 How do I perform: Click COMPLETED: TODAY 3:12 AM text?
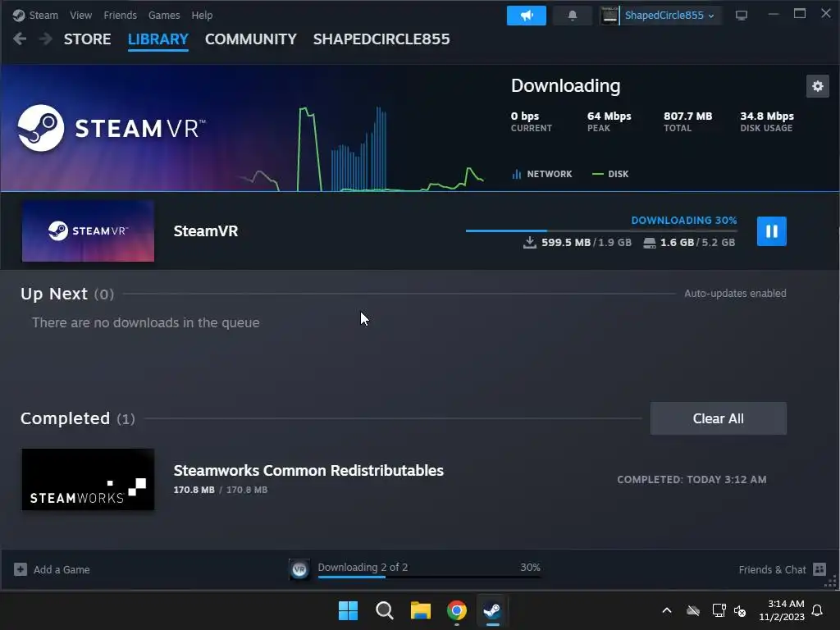tap(692, 479)
